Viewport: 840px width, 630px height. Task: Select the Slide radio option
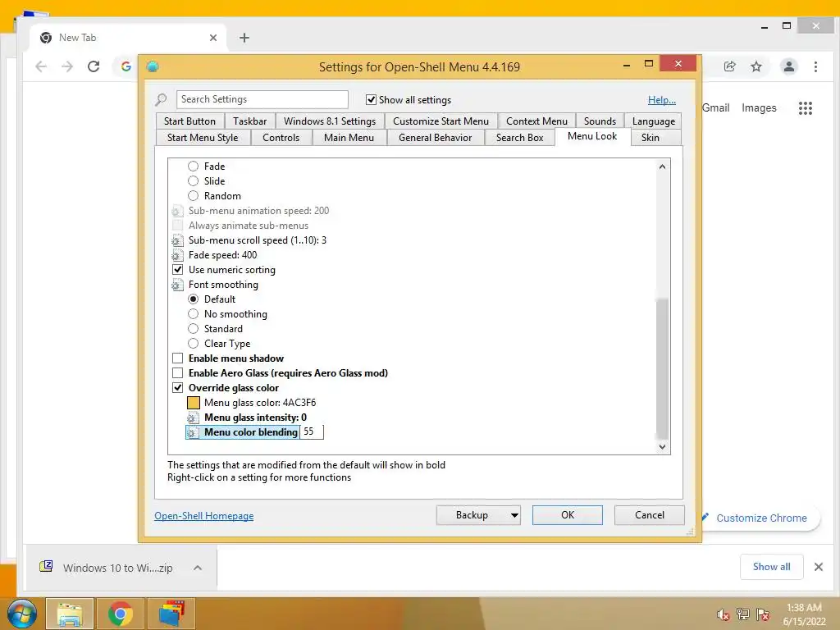[194, 181]
